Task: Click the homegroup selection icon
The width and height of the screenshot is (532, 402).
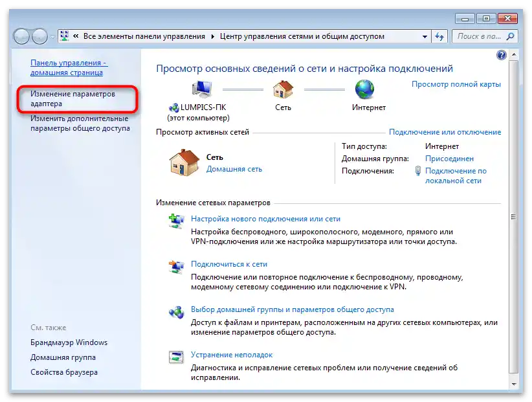Action: point(177,312)
